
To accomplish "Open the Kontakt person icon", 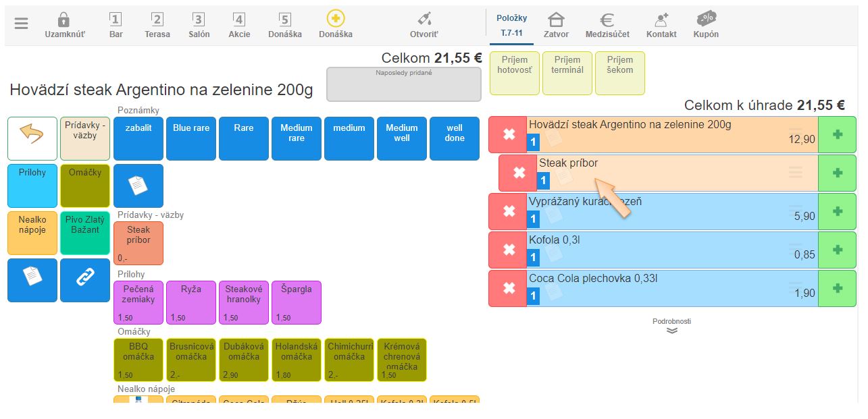I will pos(661,20).
